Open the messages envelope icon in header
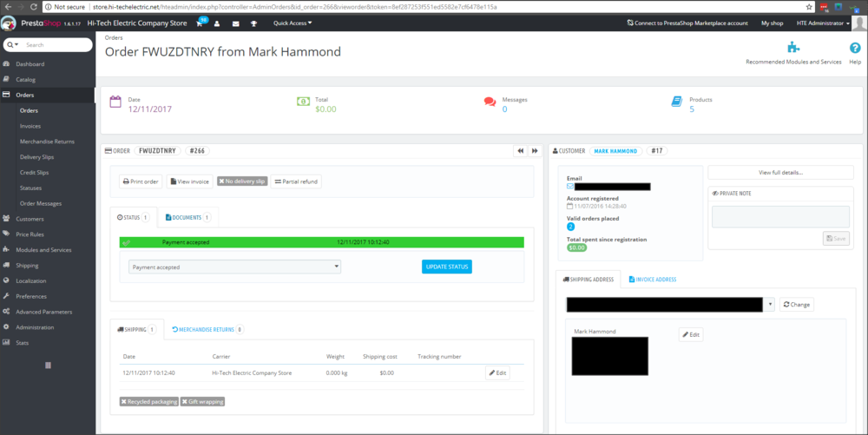 (x=236, y=23)
